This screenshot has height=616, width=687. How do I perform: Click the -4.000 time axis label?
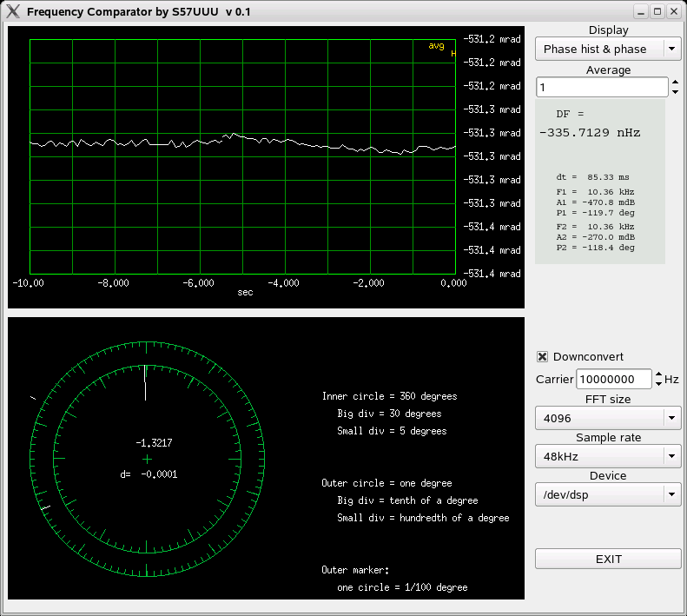[283, 283]
